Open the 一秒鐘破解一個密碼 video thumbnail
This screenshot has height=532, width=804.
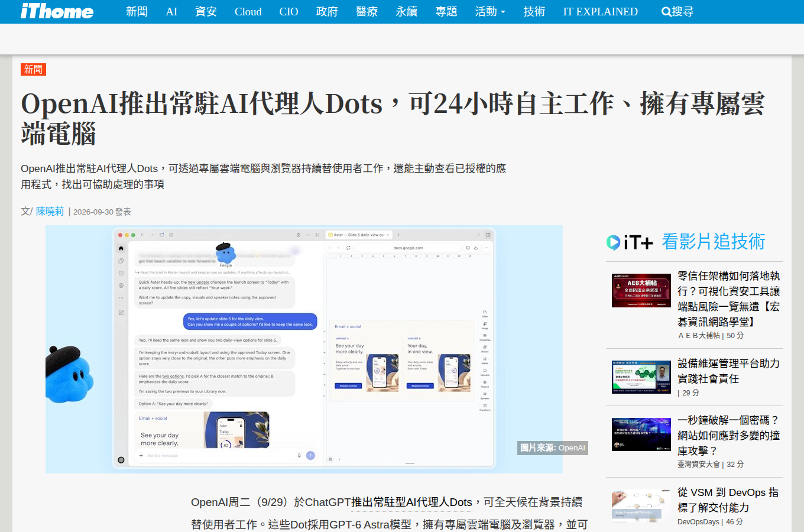pos(641,434)
